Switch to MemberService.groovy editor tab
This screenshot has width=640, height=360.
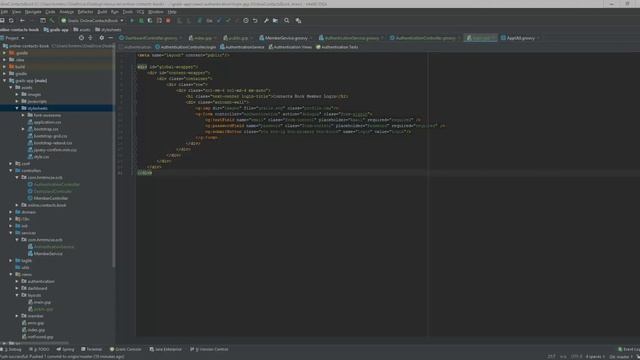click(x=286, y=38)
